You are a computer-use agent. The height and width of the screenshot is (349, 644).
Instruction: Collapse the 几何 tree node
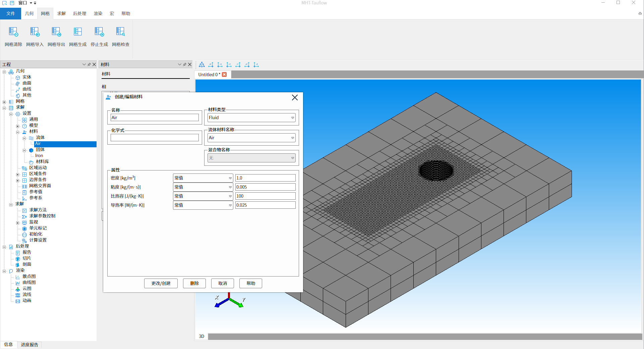point(4,72)
